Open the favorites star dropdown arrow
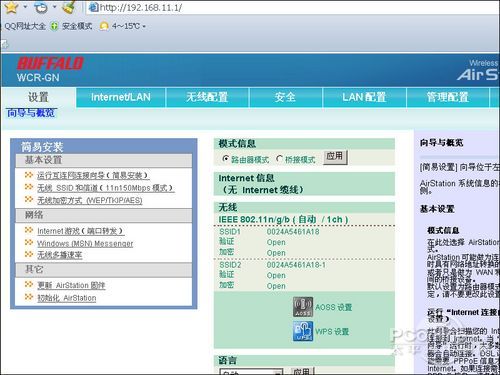The height and width of the screenshot is (375, 500). point(25,7)
